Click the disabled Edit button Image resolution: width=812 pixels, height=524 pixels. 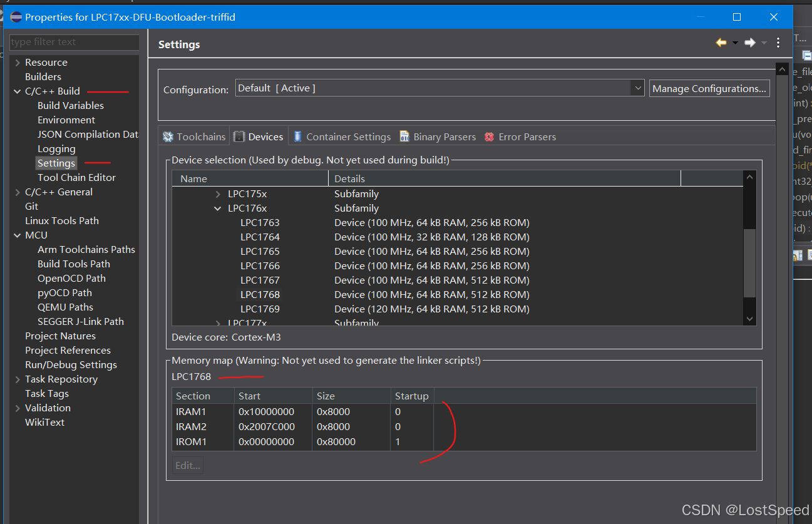188,466
